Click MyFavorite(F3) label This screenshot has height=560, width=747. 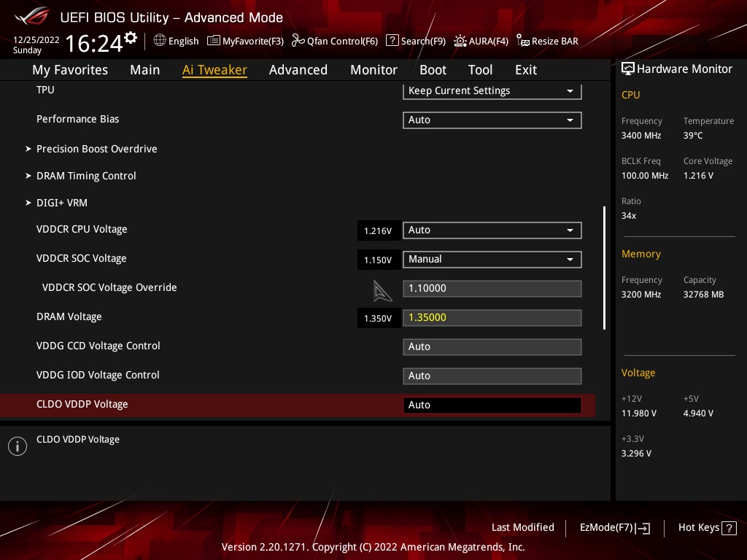point(253,41)
